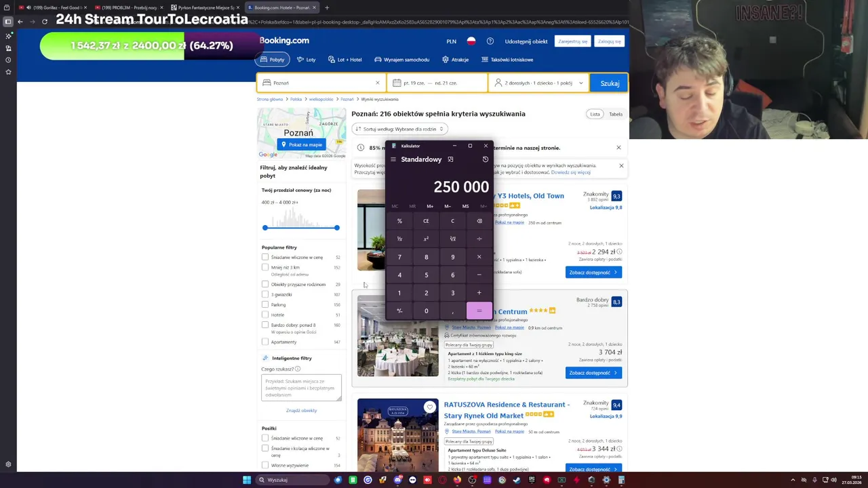868x488 pixels.
Task: Clear the Poznań destination with X
Action: click(378, 83)
